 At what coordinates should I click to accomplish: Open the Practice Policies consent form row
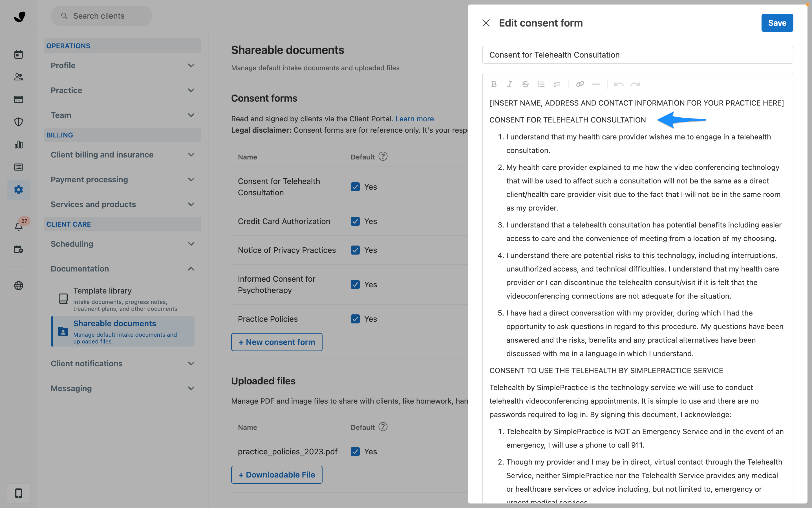[349, 319]
